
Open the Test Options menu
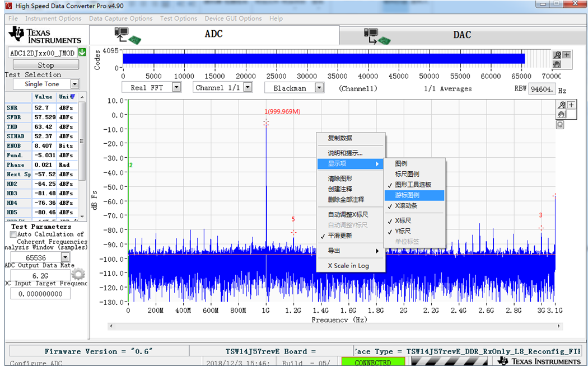pos(179,18)
